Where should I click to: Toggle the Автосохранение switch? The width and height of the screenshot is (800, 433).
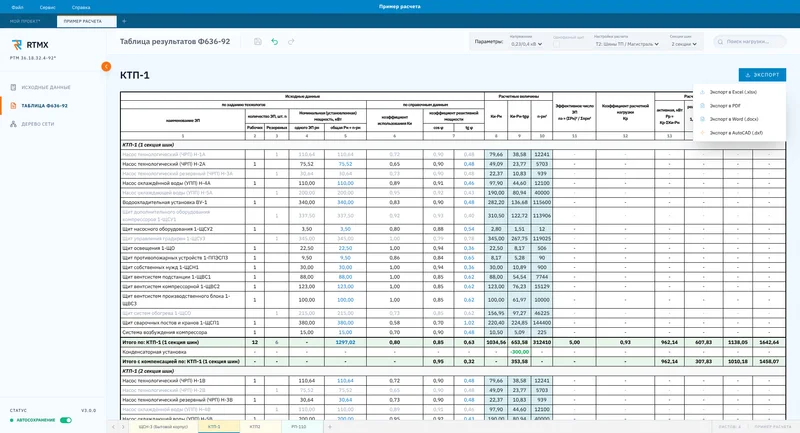click(66, 420)
